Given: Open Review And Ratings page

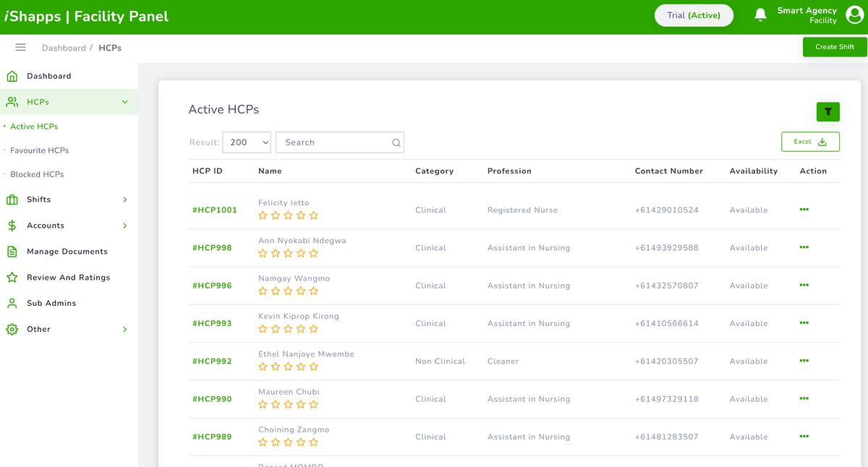Looking at the screenshot, I should (x=69, y=278).
